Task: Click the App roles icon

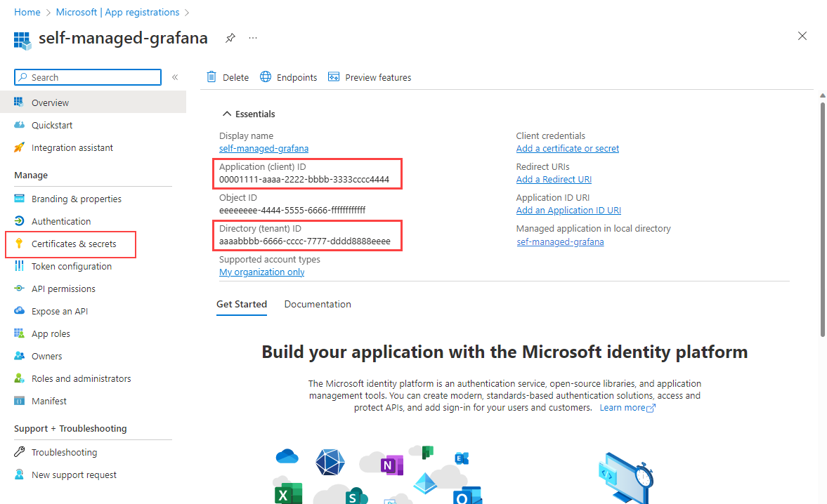Action: click(x=19, y=333)
